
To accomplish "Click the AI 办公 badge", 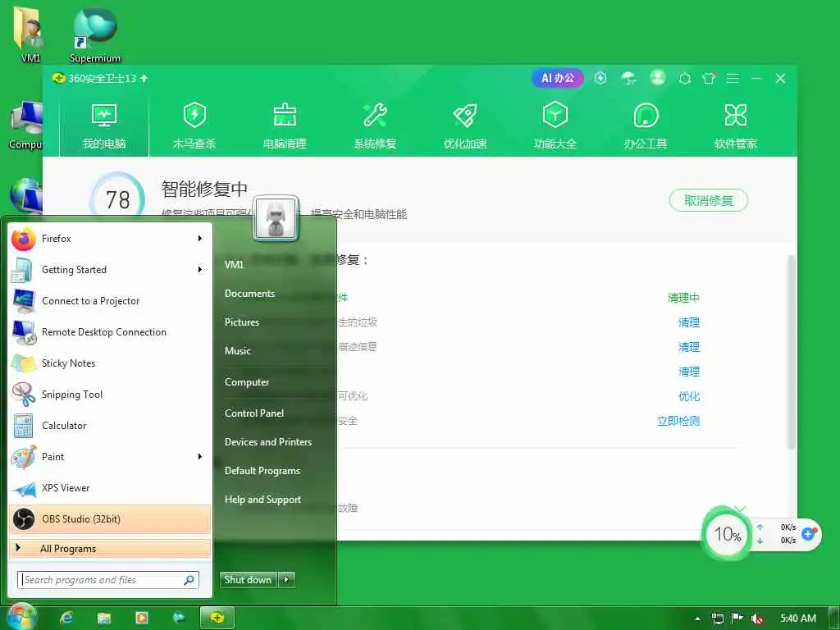I will click(558, 78).
